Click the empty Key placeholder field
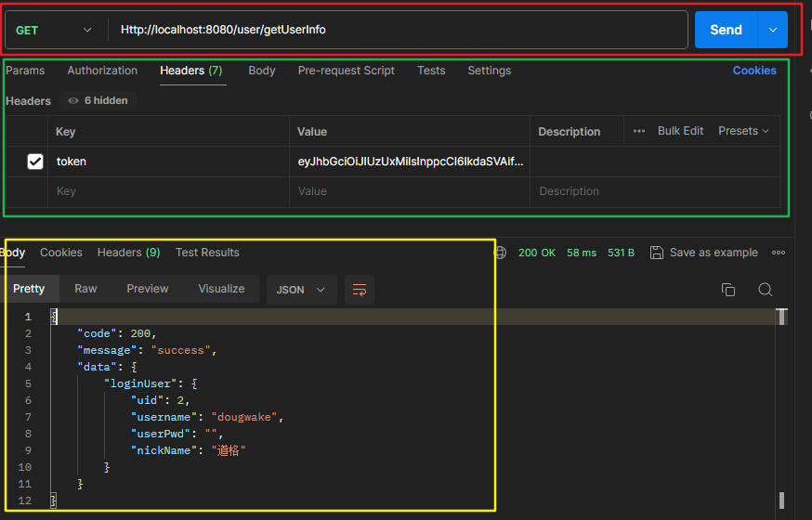The image size is (812, 520). [168, 191]
